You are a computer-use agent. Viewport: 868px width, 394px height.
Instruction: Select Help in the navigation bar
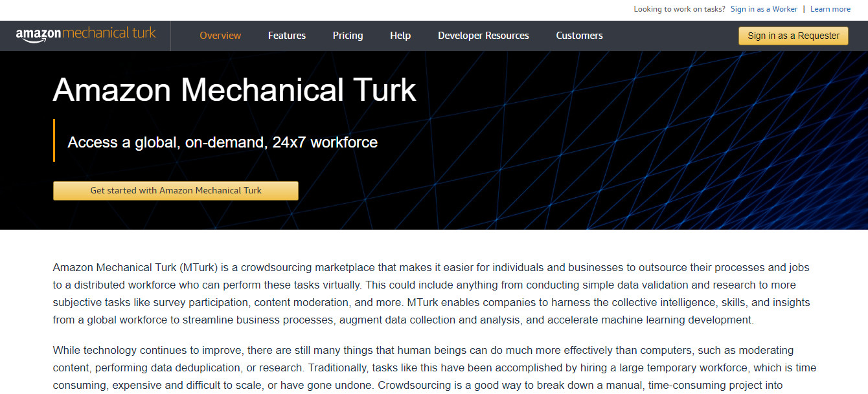pos(400,36)
